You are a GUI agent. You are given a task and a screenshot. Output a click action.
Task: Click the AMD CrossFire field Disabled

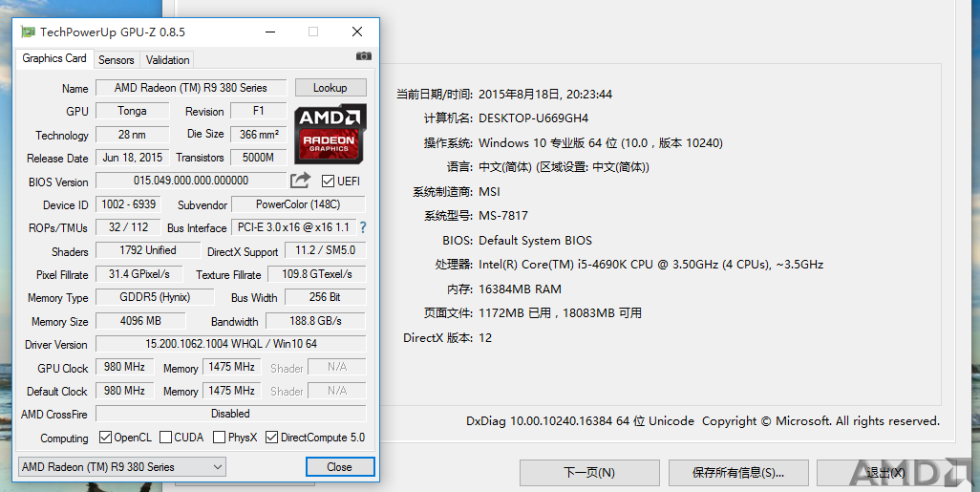230,414
